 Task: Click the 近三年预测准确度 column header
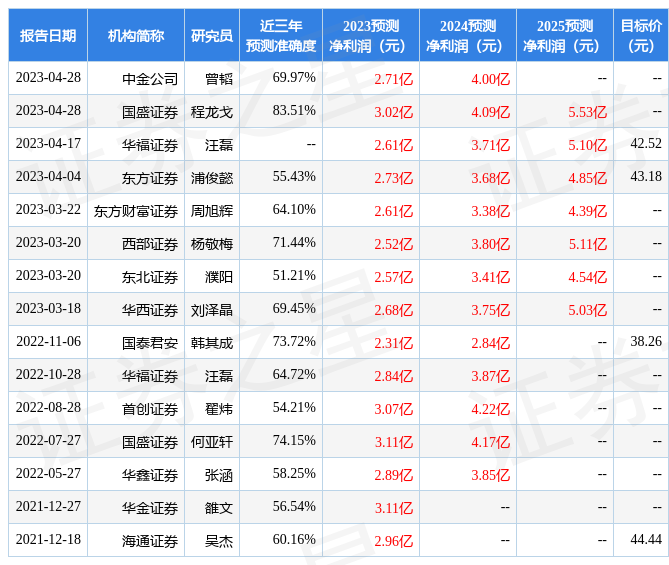(281, 35)
